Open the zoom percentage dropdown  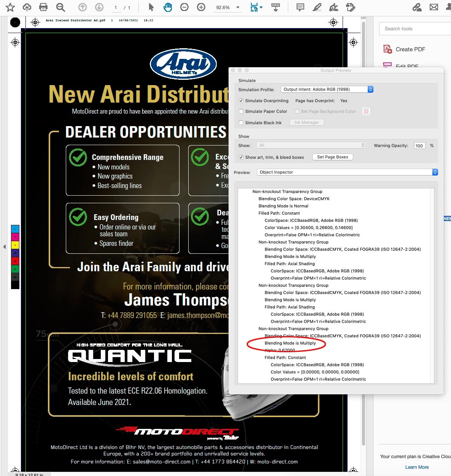tap(238, 8)
